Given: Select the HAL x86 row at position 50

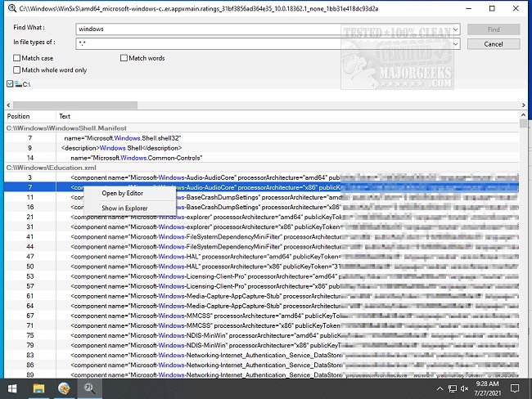Looking at the screenshot, I should (262, 266).
